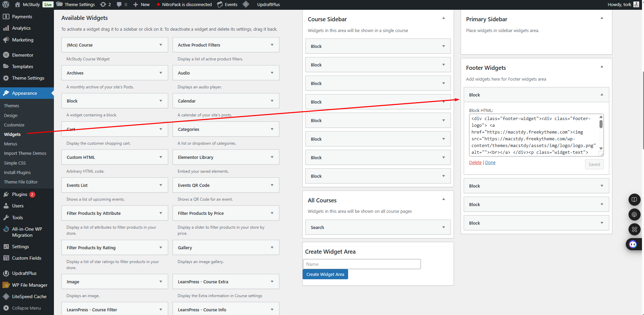The width and height of the screenshot is (644, 315).
Task: Click the diamond icon next to Events
Action: click(x=246, y=4)
